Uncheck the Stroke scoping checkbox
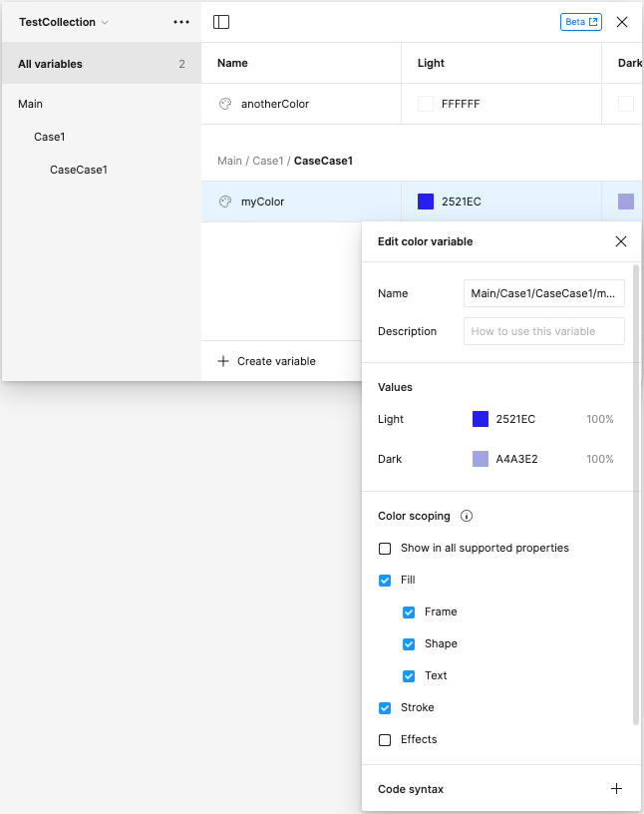This screenshot has height=814, width=644. [385, 708]
